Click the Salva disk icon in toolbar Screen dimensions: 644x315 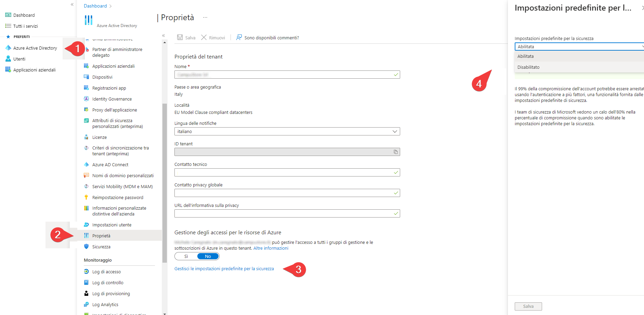coord(180,37)
